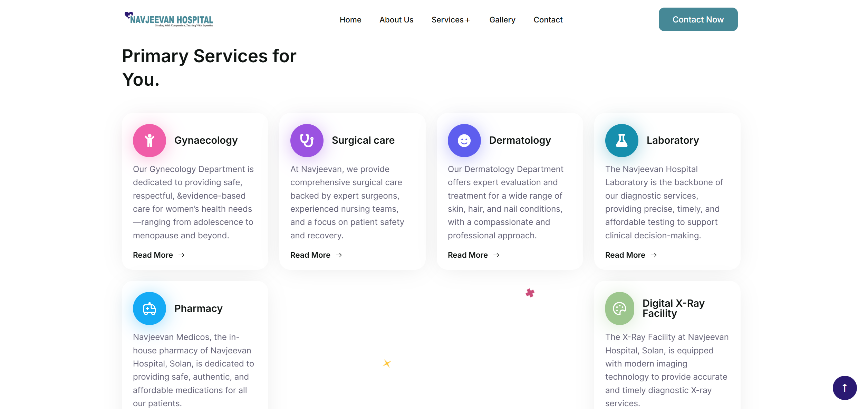Click the Laboratory flask icon
The width and height of the screenshot is (868, 409).
(621, 141)
